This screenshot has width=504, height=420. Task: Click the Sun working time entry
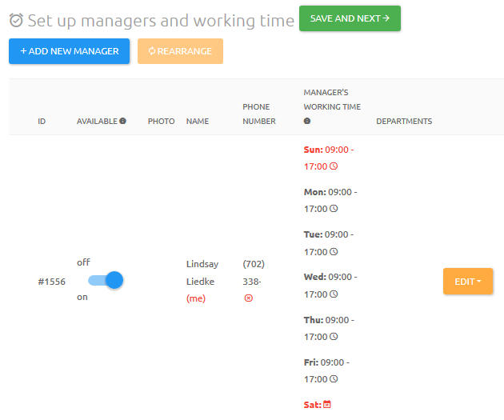(329, 158)
